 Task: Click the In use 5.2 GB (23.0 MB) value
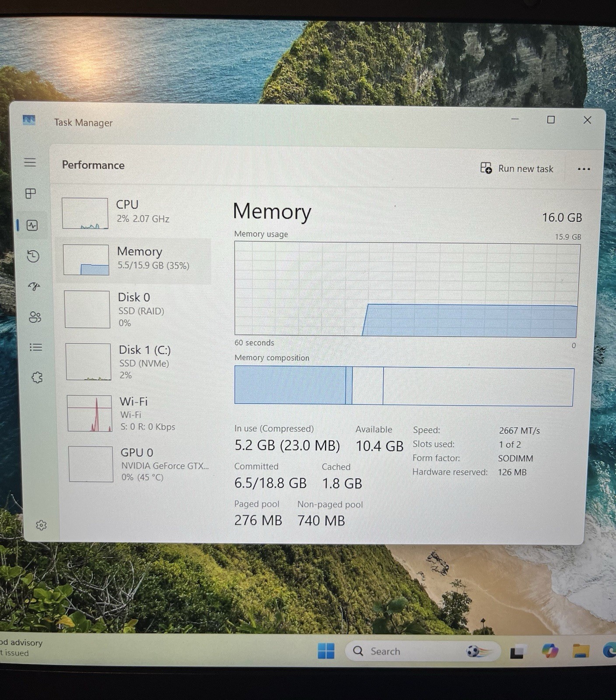287,445
